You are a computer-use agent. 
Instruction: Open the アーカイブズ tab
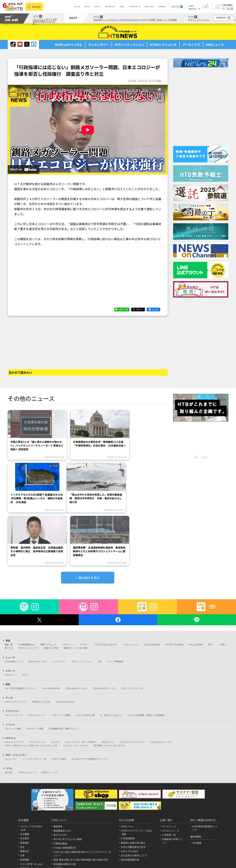click(191, 45)
